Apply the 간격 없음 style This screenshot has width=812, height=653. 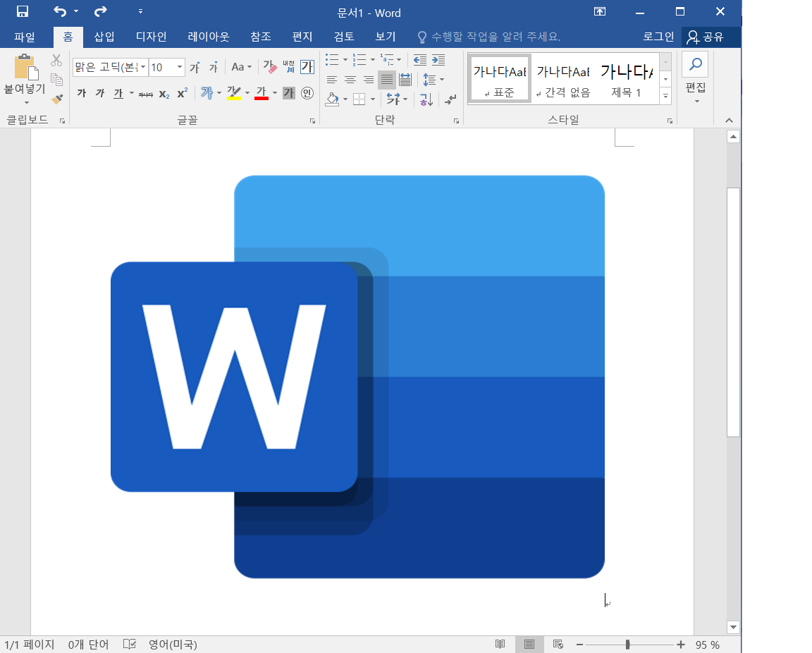563,79
